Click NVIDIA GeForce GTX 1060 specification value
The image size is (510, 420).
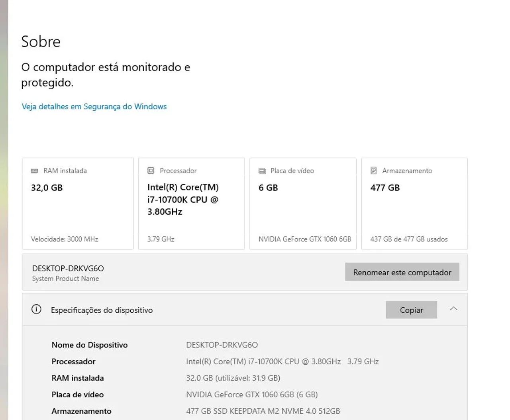252,394
